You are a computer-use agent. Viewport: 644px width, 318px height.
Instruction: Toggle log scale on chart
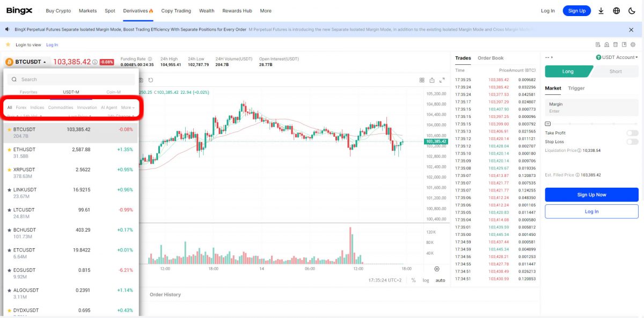coord(426,280)
